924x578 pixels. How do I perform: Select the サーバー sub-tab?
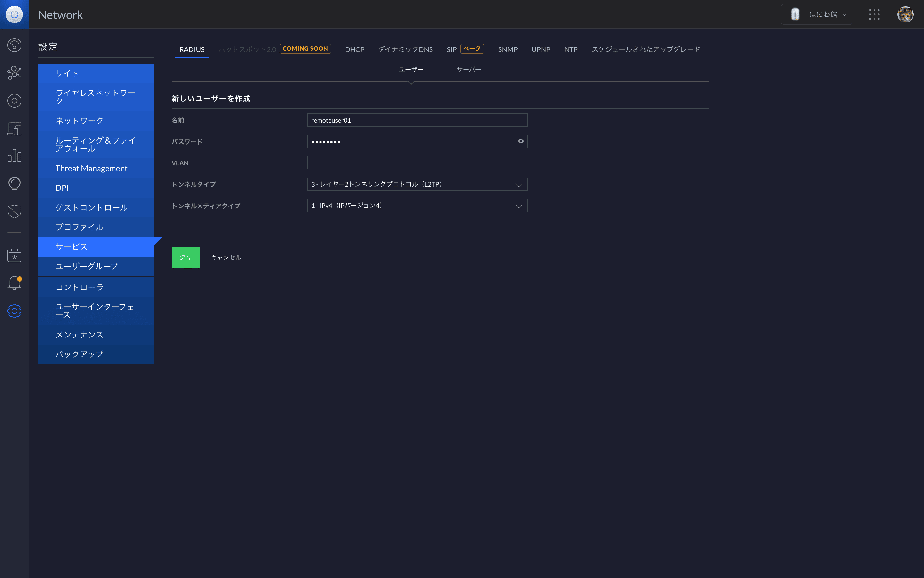(x=468, y=69)
